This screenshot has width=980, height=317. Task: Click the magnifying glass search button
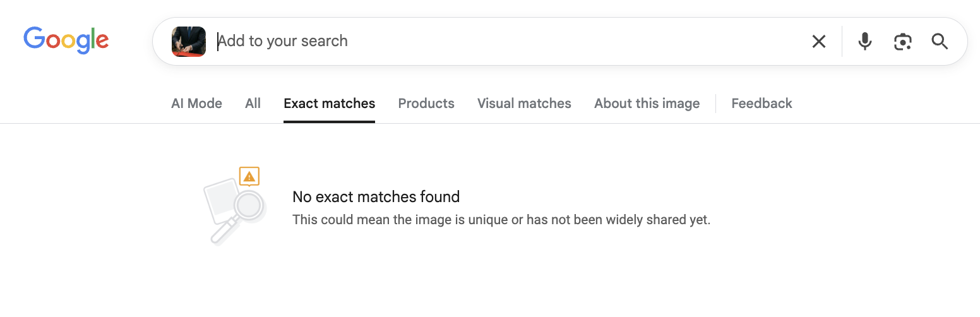(940, 42)
